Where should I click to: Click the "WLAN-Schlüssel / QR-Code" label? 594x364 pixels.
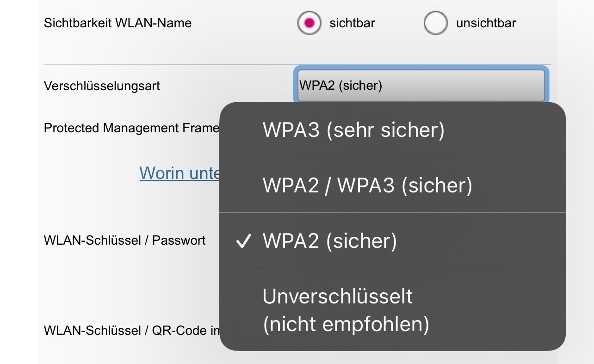click(131, 331)
